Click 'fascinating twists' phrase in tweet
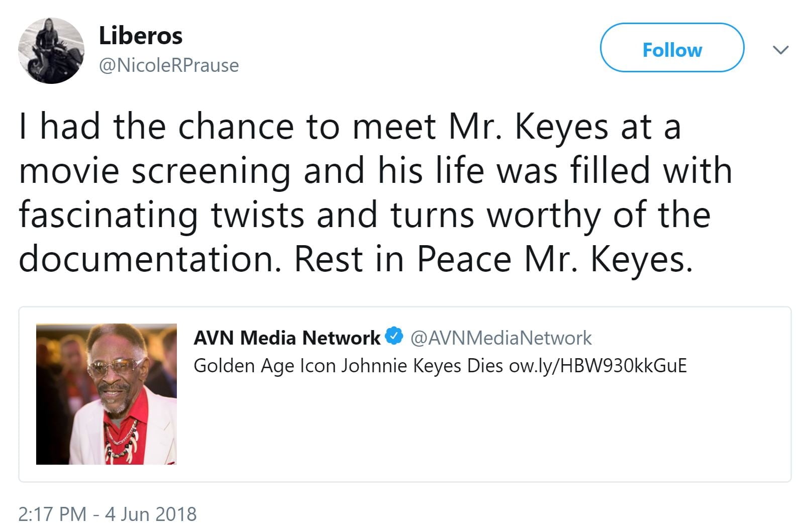Viewport: 800px width, 532px height. [x=161, y=215]
